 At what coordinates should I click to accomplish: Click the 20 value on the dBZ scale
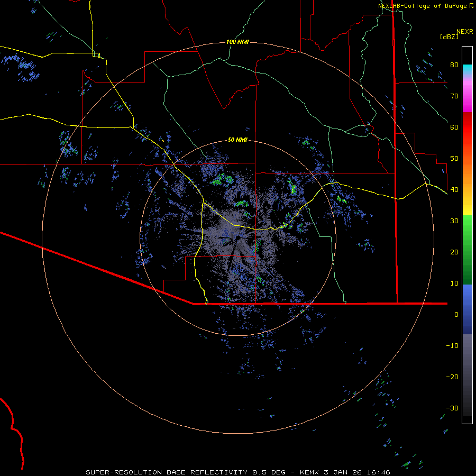pyautogui.click(x=454, y=252)
